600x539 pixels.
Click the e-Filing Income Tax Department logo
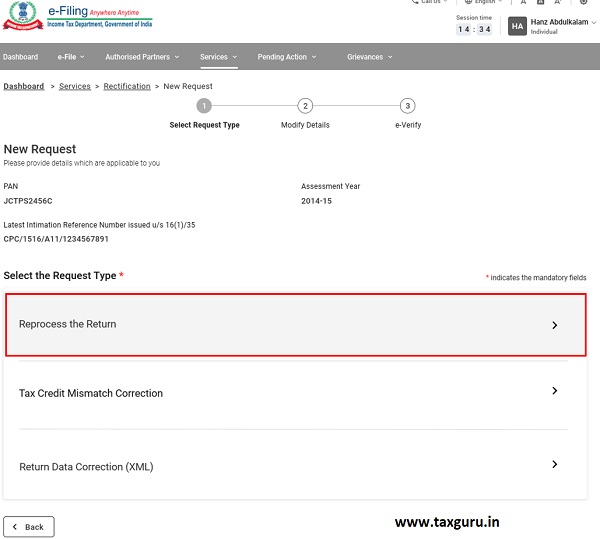tap(78, 16)
